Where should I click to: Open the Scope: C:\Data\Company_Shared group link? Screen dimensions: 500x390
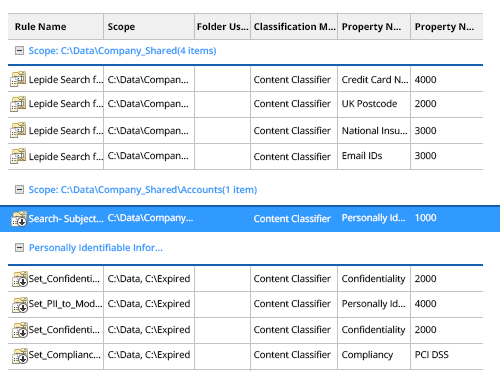click(x=122, y=51)
